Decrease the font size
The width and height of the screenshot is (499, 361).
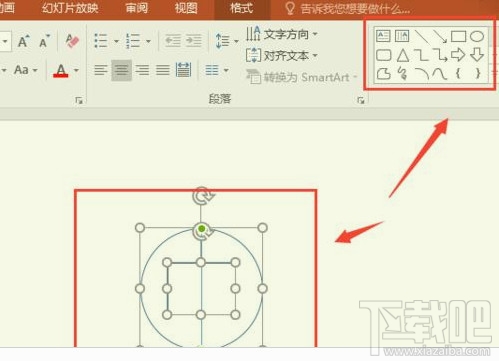click(x=44, y=41)
